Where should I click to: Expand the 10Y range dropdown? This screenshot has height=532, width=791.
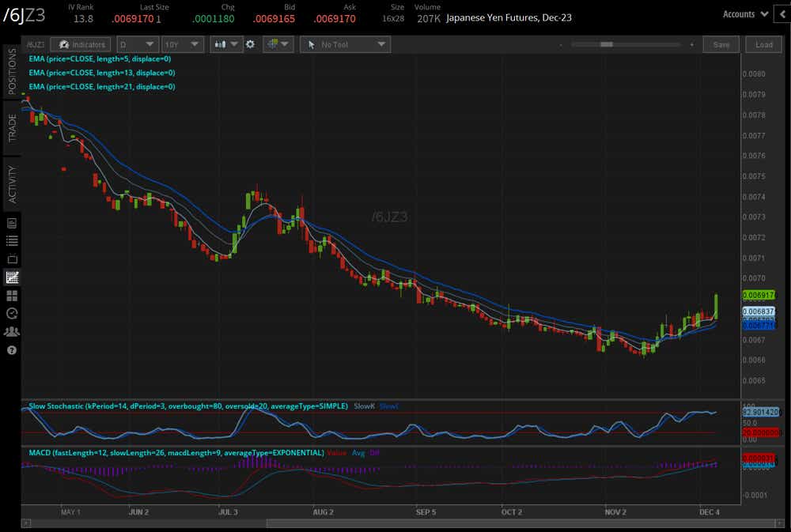point(182,44)
